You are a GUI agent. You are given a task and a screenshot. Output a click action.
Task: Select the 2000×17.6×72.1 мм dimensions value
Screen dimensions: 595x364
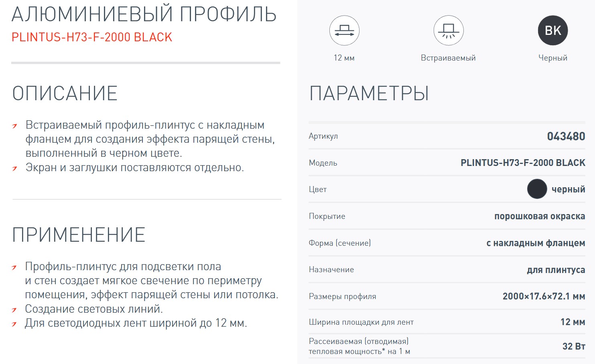pos(544,296)
